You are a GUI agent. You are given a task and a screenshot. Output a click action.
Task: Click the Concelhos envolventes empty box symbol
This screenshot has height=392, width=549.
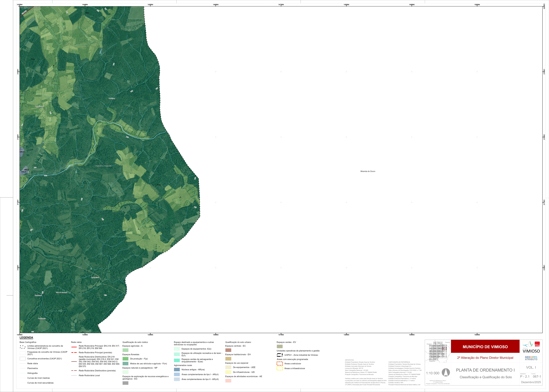(x=22, y=359)
